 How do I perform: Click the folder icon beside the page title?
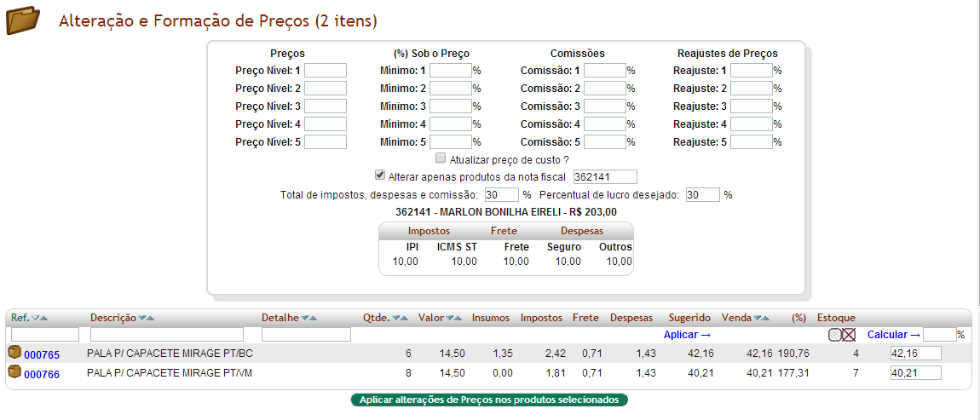click(23, 20)
